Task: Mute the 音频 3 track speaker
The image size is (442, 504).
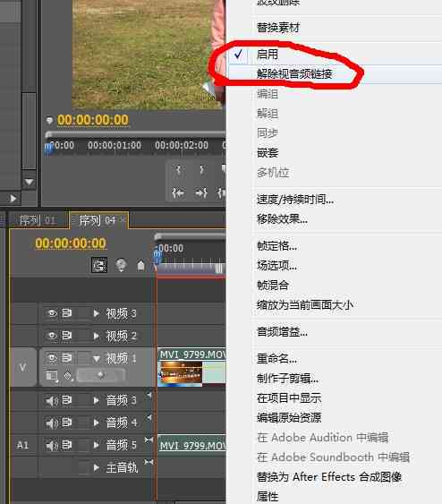Action: pyautogui.click(x=52, y=400)
